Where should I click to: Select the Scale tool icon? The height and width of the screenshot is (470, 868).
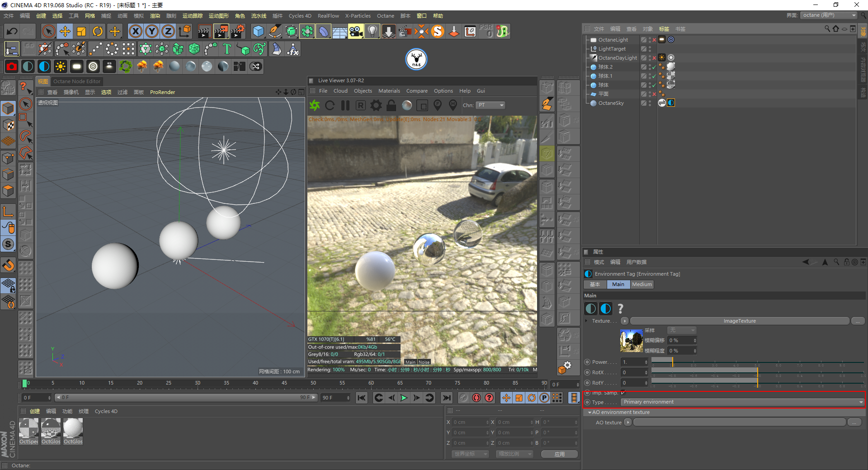[81, 31]
